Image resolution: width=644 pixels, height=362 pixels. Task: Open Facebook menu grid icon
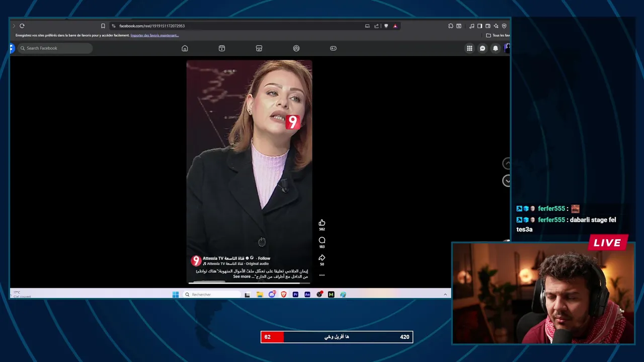[x=469, y=48]
